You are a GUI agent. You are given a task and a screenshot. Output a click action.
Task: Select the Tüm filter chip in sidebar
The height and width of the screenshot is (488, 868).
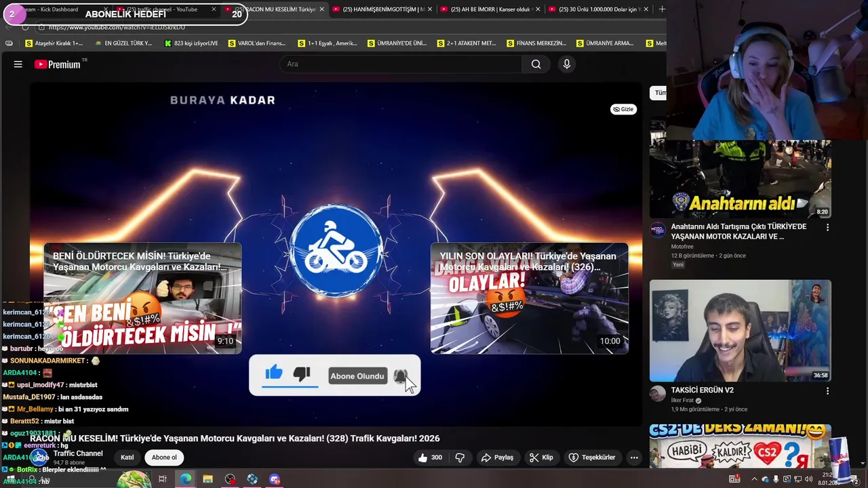click(658, 93)
